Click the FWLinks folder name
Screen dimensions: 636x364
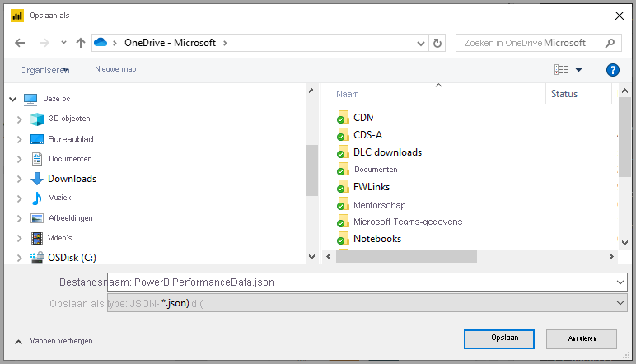(371, 187)
